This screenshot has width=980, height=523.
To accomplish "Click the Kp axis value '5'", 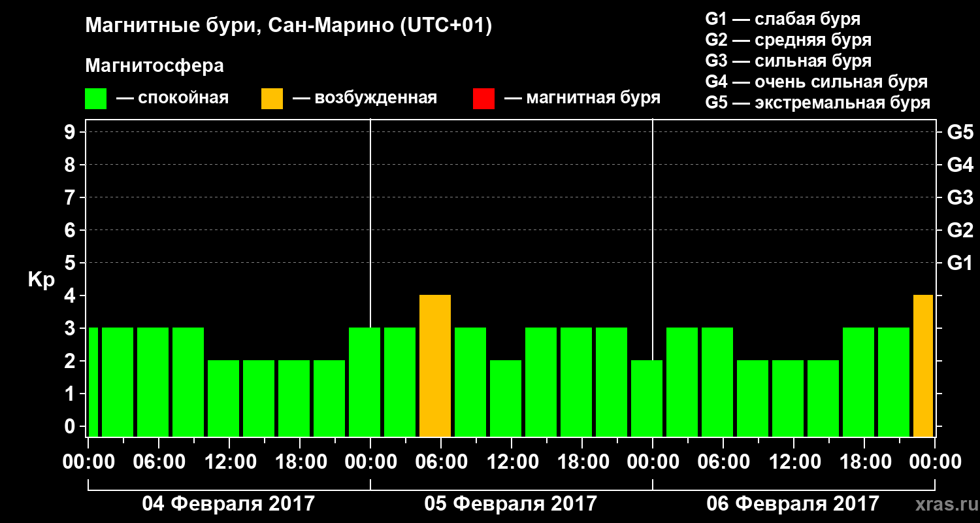I will (71, 263).
